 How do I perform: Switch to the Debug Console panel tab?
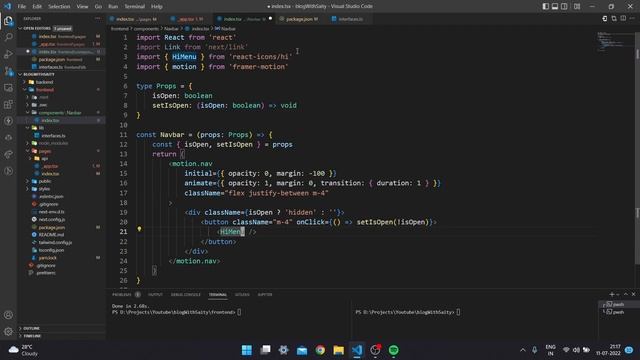coord(186,294)
